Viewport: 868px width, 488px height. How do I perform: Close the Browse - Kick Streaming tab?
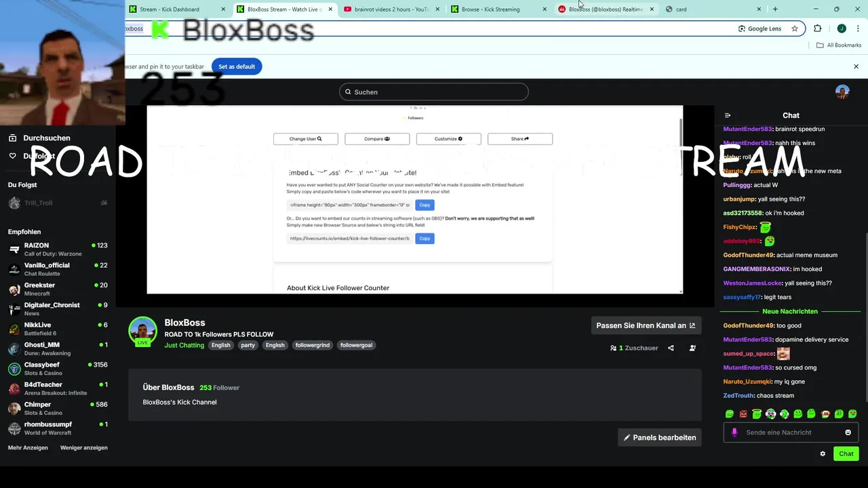[x=545, y=9]
